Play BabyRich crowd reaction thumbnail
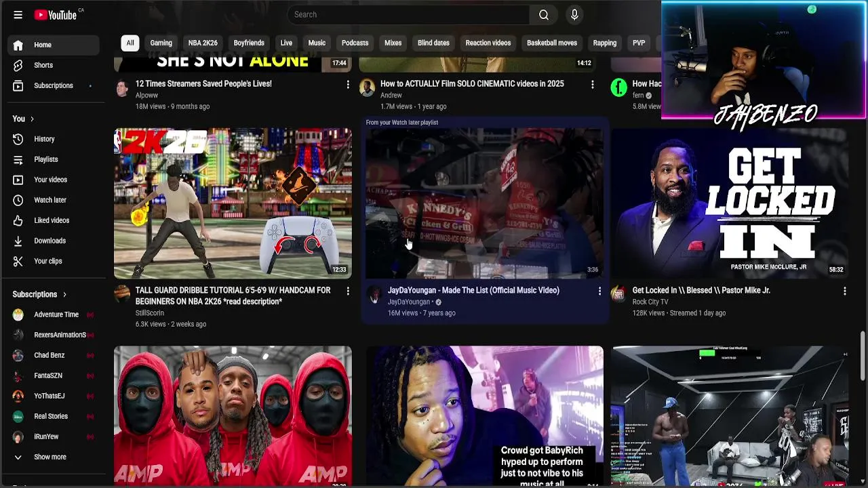The height and width of the screenshot is (488, 868). tap(484, 416)
